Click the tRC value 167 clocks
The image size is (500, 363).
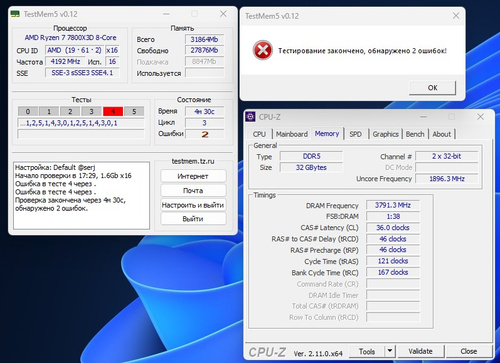click(393, 272)
